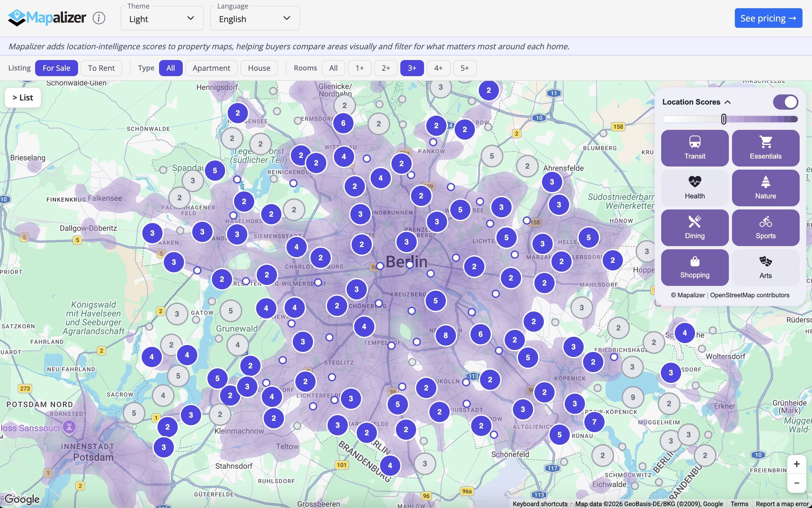Image resolution: width=812 pixels, height=508 pixels.
Task: Choose the 3+ rooms filter
Action: coord(412,68)
